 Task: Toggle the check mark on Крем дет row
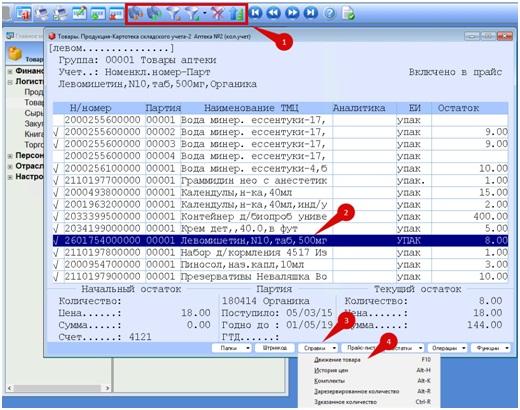(x=56, y=229)
